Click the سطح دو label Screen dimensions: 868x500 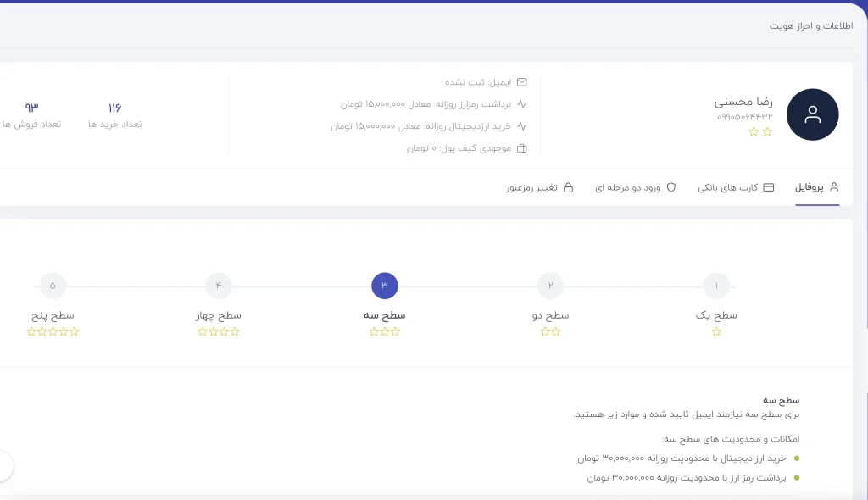coord(550,315)
